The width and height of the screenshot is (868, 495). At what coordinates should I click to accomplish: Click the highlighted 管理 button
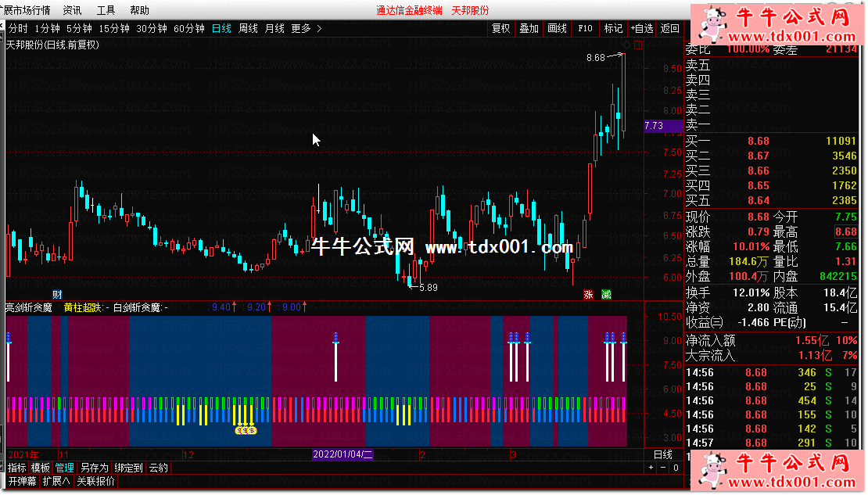[64, 468]
